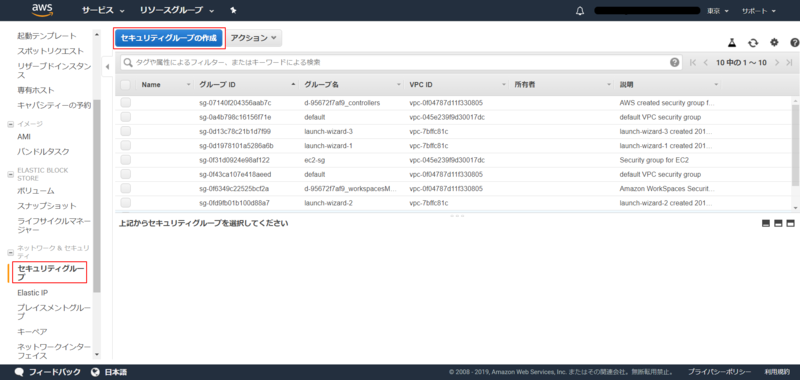Click the ec2-sg group name cell

coord(315,160)
